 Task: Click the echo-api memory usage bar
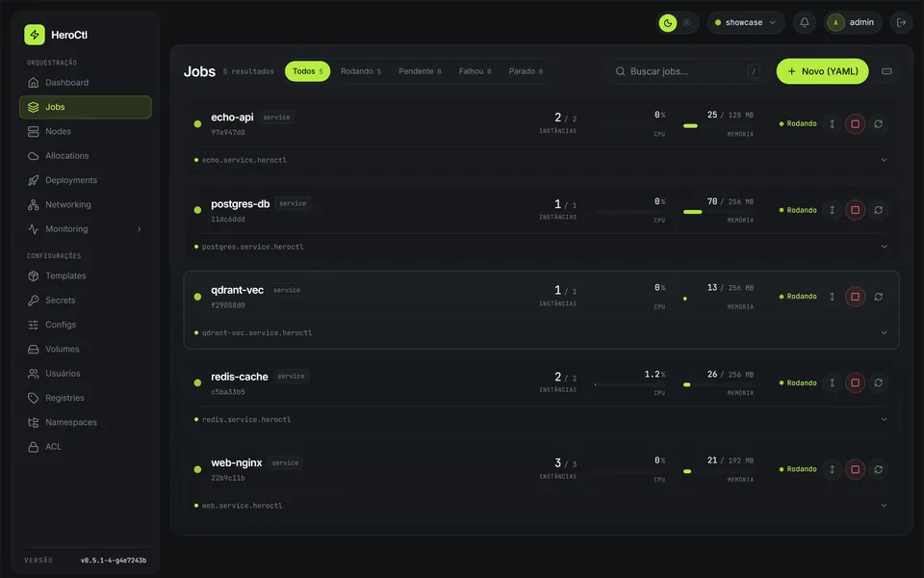718,125
